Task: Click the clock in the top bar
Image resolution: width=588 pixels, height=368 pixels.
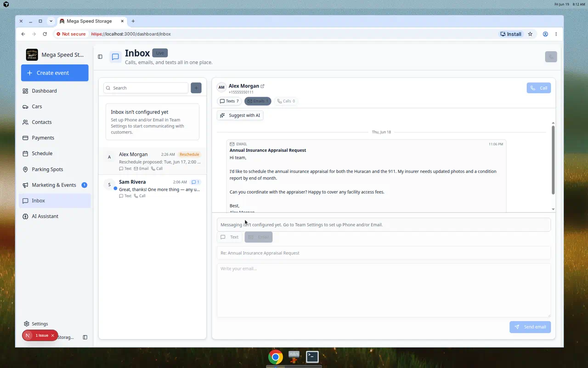Action: pos(579,4)
